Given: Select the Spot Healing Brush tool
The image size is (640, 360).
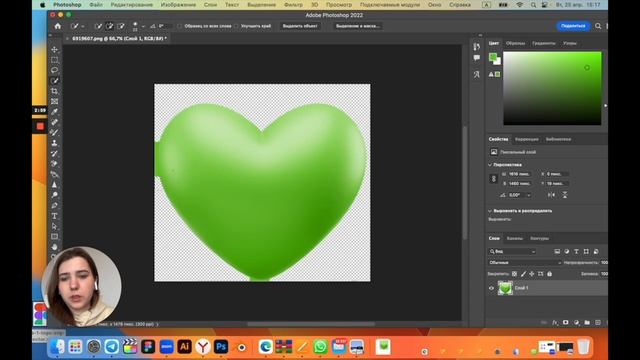Looking at the screenshot, I should pos(54,122).
